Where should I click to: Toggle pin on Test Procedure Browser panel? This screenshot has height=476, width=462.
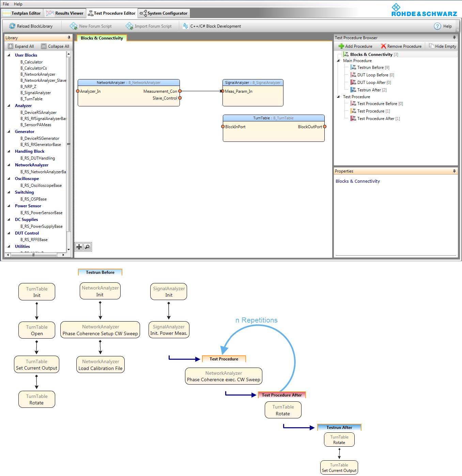(x=454, y=38)
